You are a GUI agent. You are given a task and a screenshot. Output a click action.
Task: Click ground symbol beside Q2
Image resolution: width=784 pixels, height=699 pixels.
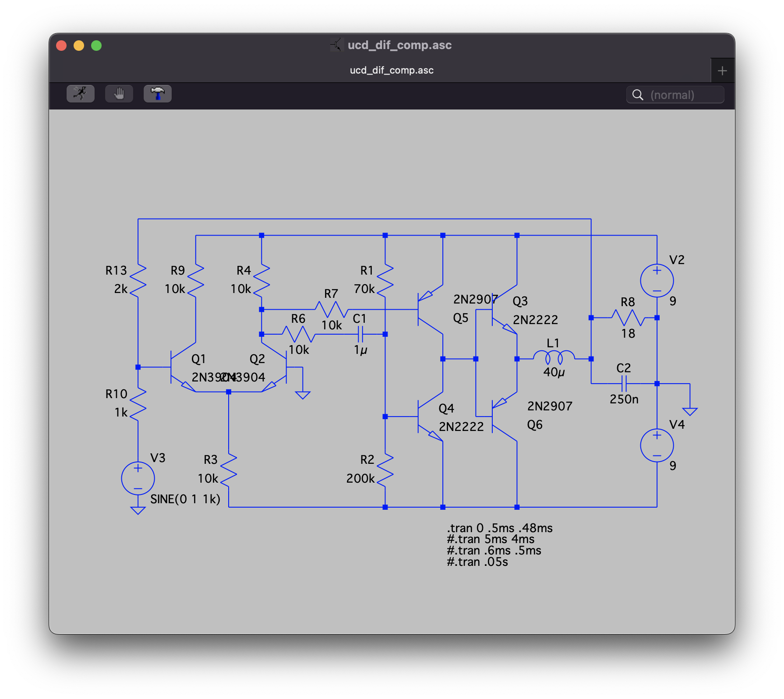click(303, 395)
